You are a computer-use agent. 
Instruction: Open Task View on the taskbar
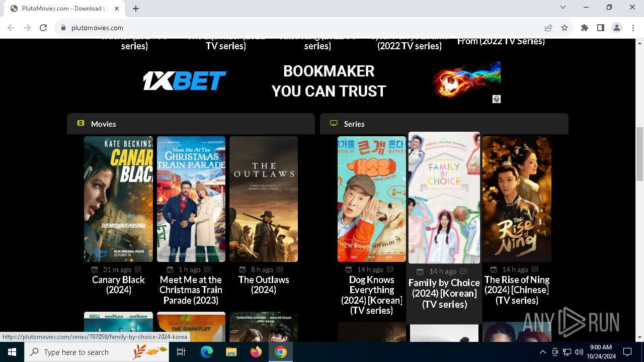tap(182, 352)
